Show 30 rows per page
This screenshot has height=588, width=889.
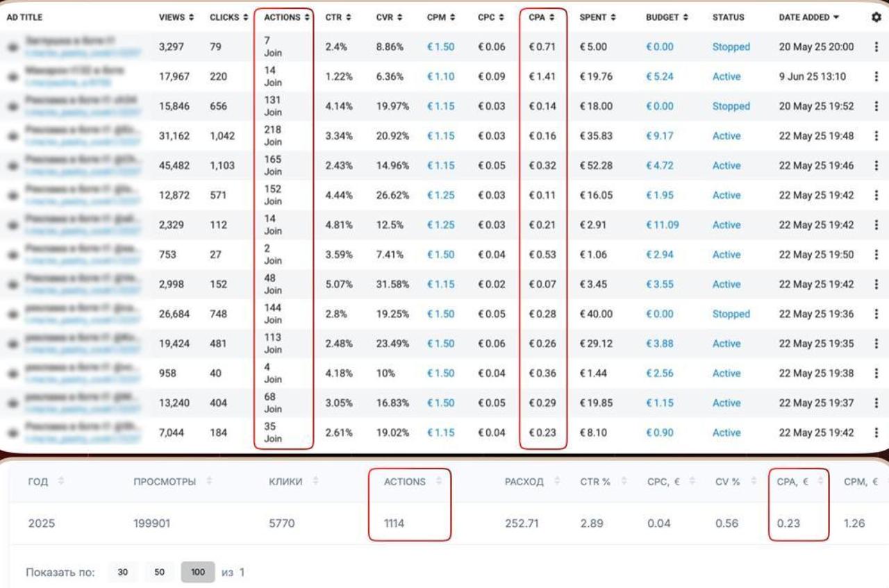pos(122,573)
